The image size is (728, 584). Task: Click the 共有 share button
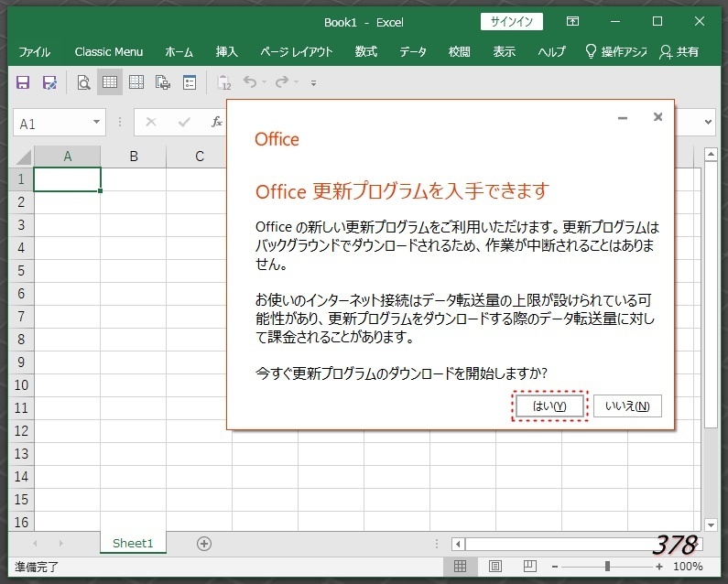tap(679, 51)
